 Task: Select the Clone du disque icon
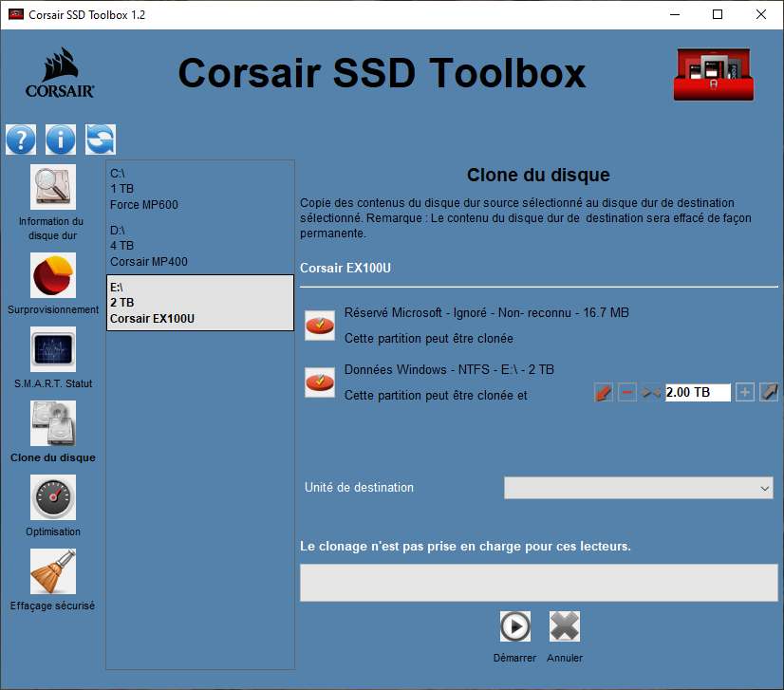pyautogui.click(x=53, y=423)
